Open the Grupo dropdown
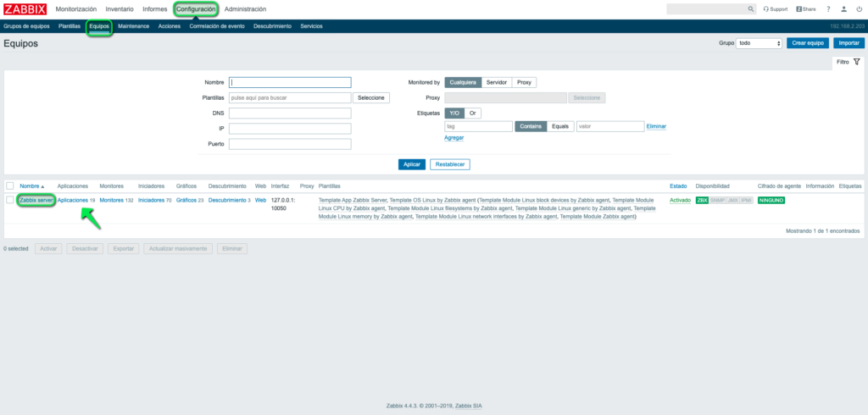This screenshot has width=868, height=415. [x=759, y=43]
